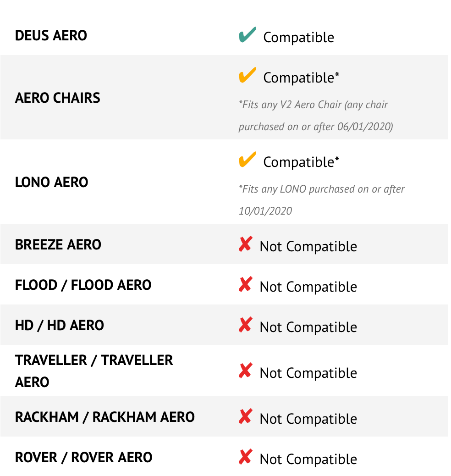Click the red X for HD AERO

245,325
